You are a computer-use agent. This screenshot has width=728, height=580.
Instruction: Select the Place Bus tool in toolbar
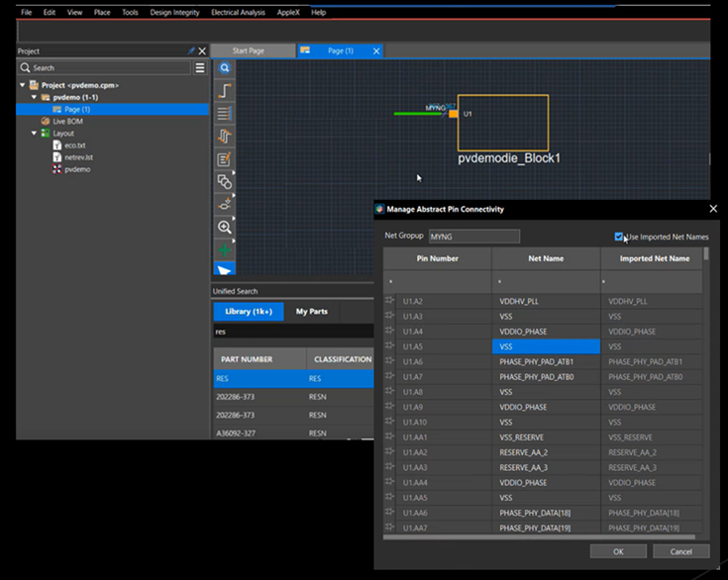(x=225, y=114)
